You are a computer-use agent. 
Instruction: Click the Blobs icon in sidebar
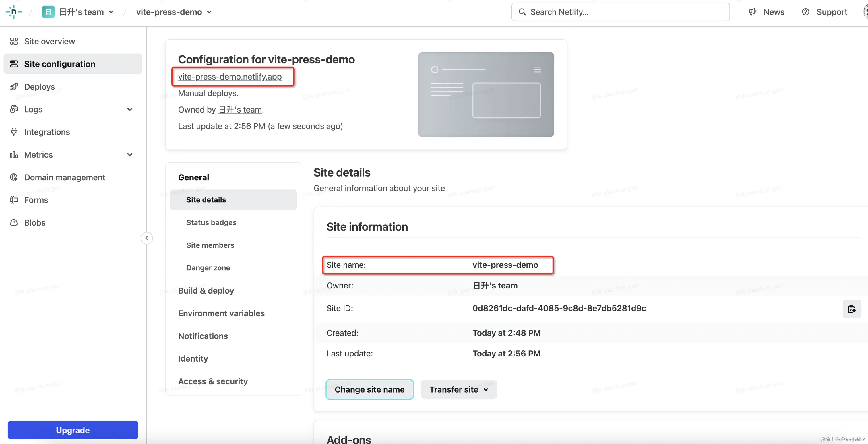[14, 223]
